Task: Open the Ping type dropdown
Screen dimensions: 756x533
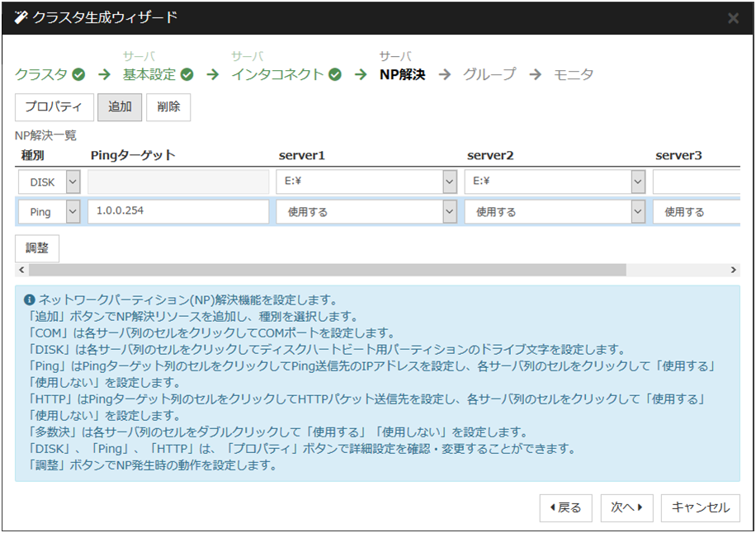Action: click(73, 212)
